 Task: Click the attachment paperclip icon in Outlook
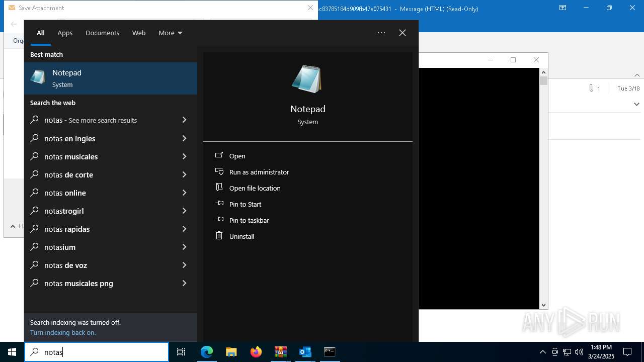click(x=591, y=88)
